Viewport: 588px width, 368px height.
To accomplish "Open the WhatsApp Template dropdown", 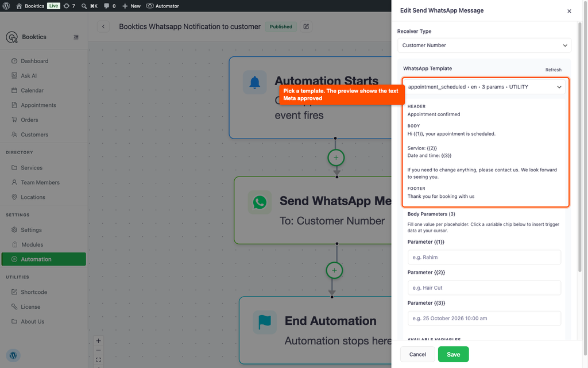I will pos(485,87).
